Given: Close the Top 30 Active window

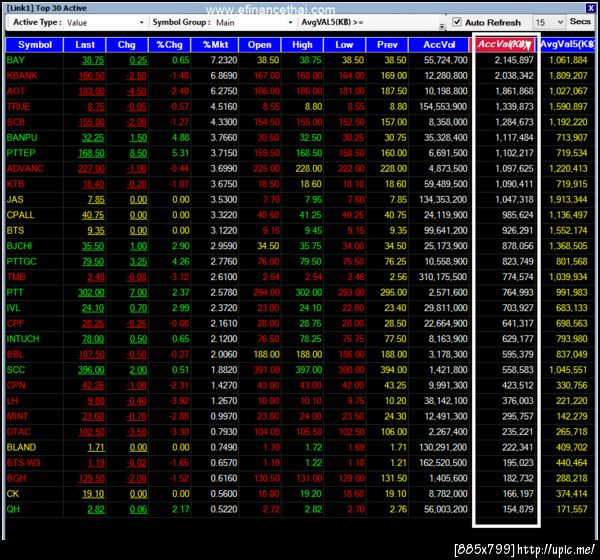Looking at the screenshot, I should [590, 7].
